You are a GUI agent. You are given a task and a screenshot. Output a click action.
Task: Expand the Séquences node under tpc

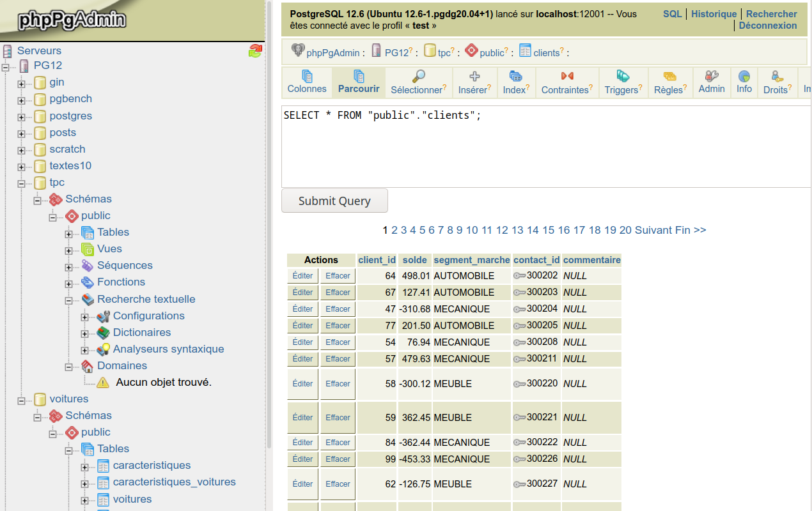click(68, 266)
